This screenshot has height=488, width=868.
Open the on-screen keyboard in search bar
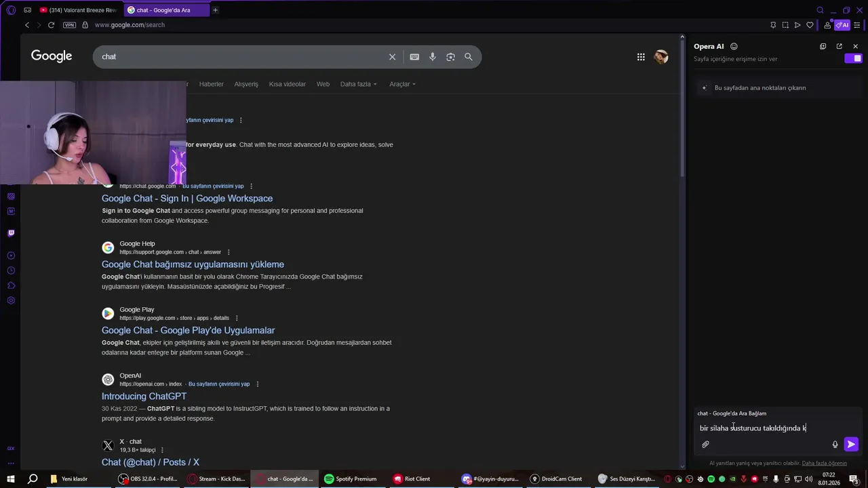(414, 57)
